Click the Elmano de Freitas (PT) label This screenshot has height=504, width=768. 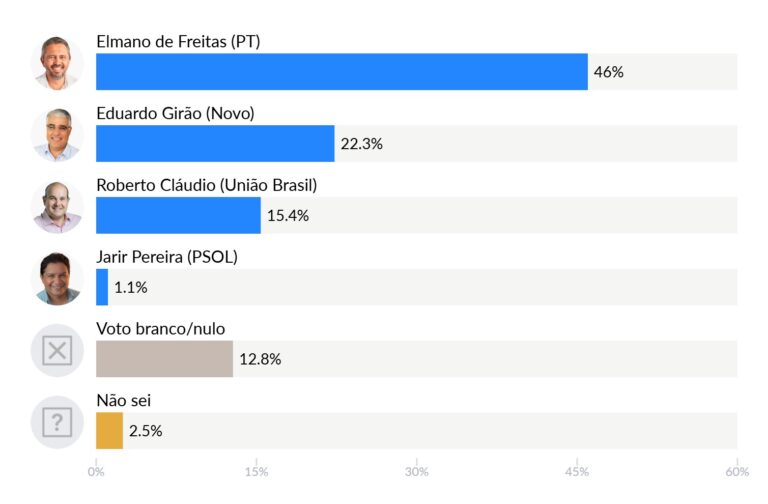click(178, 42)
